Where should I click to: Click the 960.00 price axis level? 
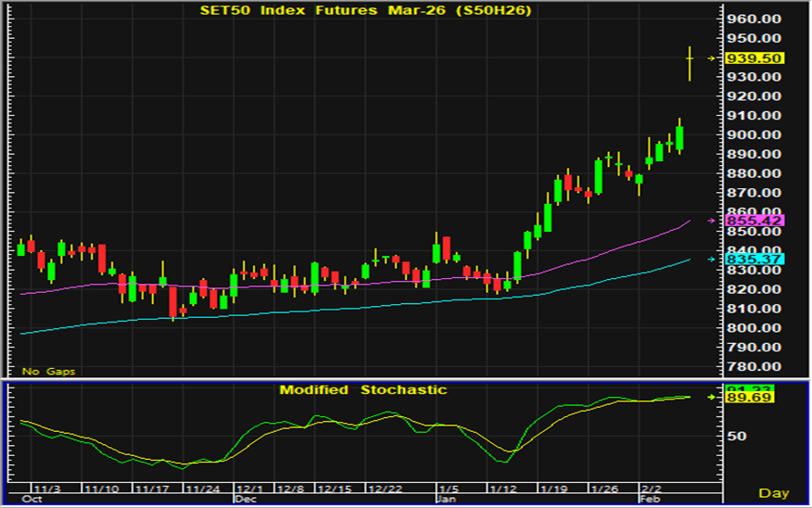click(755, 19)
